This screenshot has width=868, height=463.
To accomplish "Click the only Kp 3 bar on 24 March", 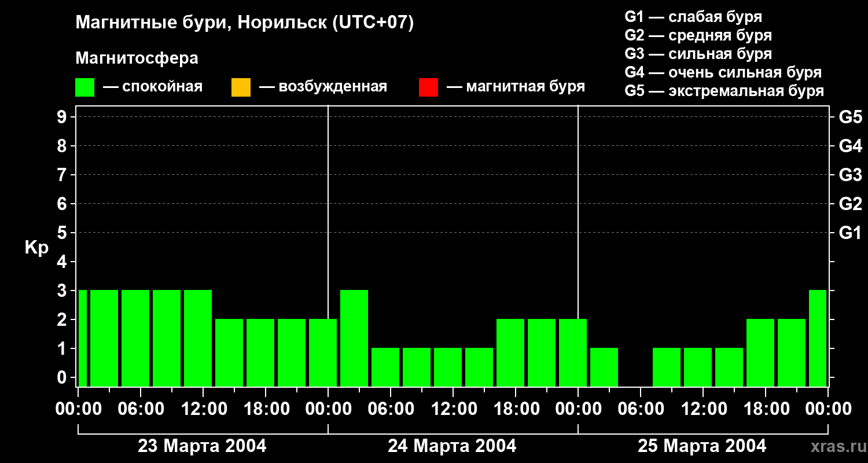I will 354,338.
